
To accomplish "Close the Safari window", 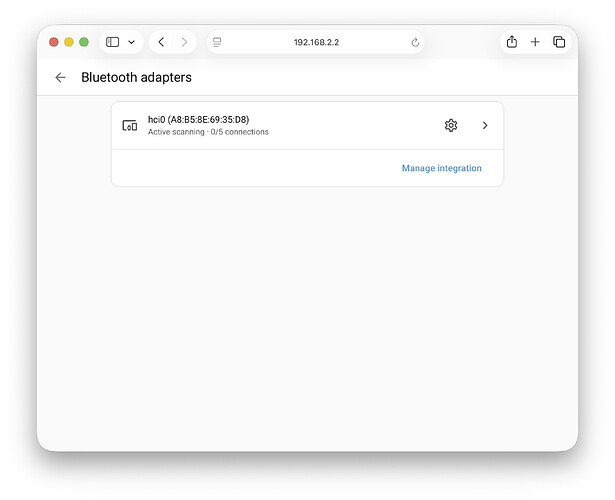I will coord(54,42).
